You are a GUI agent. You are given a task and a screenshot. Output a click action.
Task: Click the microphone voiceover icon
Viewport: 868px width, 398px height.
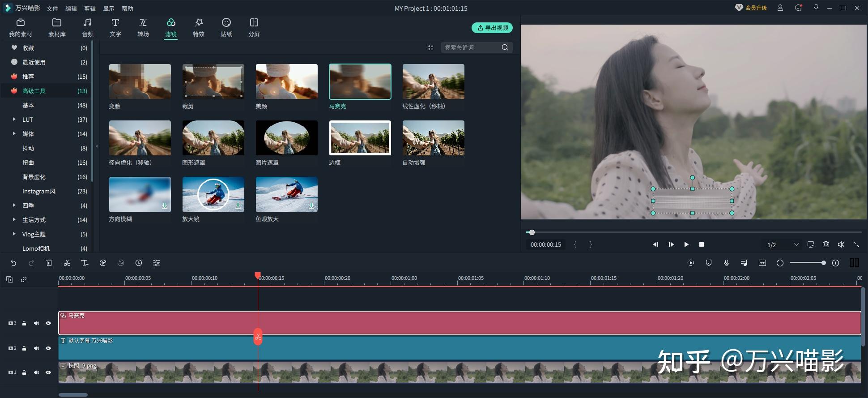[727, 263]
